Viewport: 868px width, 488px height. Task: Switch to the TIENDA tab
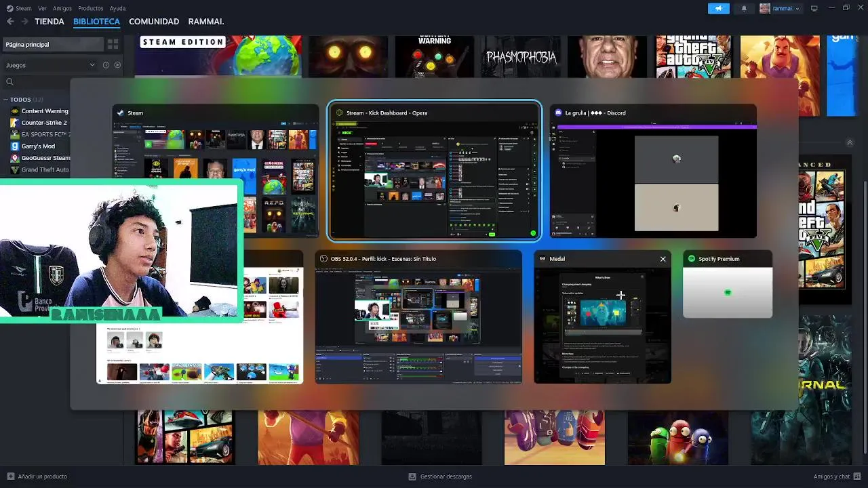(x=50, y=22)
